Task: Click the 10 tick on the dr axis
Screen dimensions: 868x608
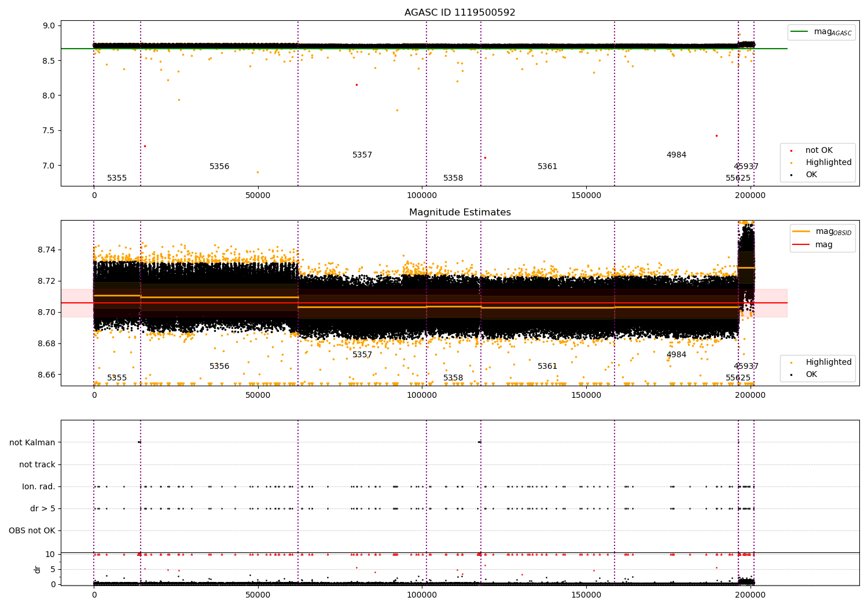Action: click(50, 554)
